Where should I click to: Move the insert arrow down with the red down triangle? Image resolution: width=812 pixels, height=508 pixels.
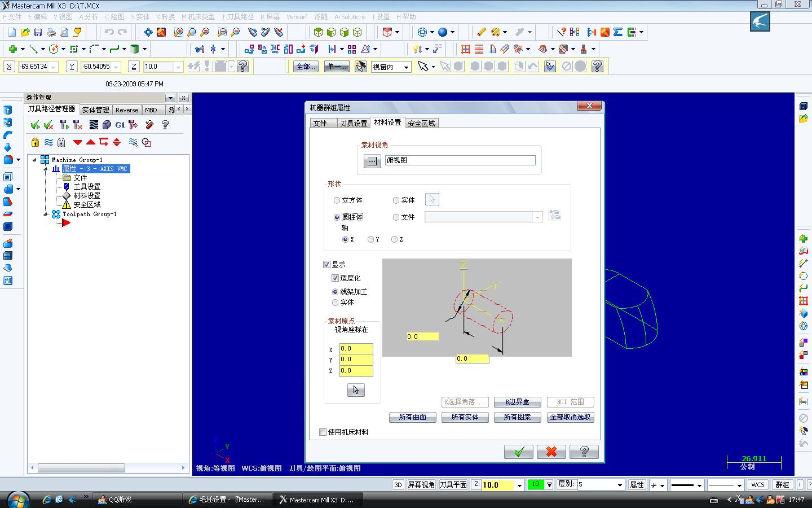[x=78, y=142]
